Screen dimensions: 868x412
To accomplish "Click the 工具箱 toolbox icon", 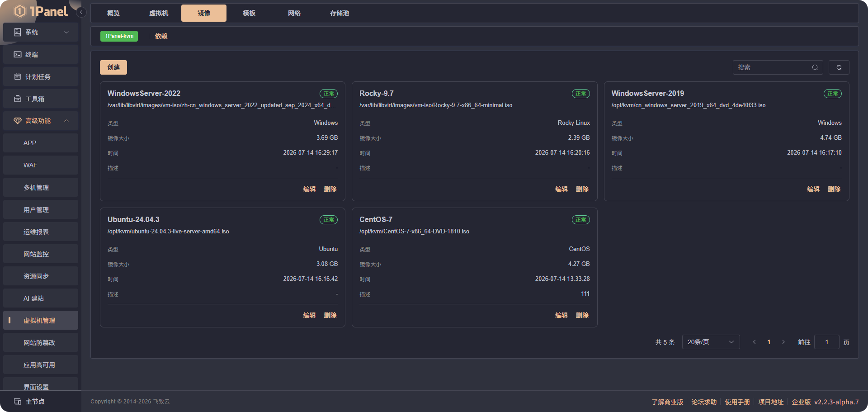I will [18, 99].
